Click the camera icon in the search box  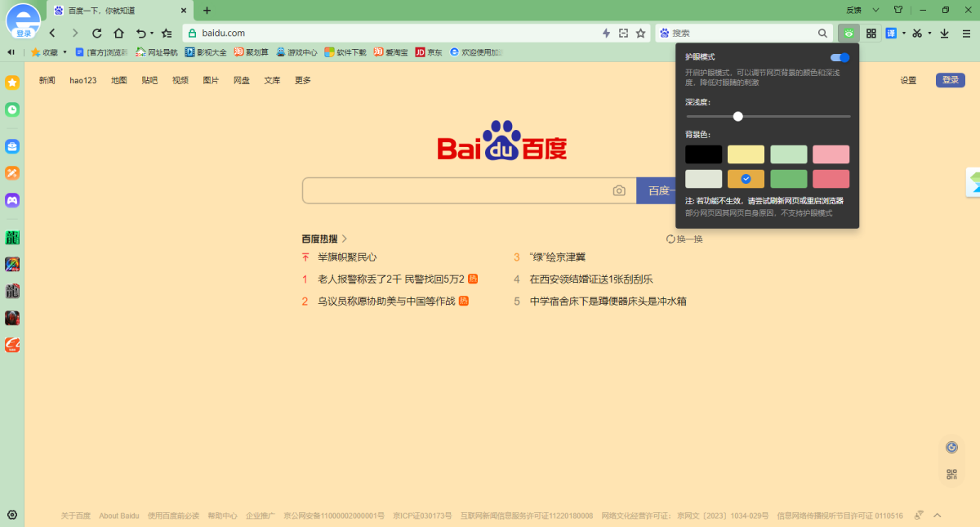pyautogui.click(x=619, y=190)
